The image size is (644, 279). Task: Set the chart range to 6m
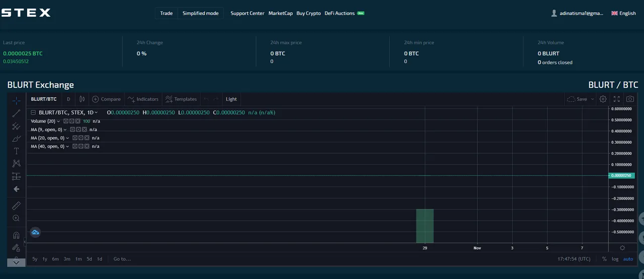[x=55, y=259]
